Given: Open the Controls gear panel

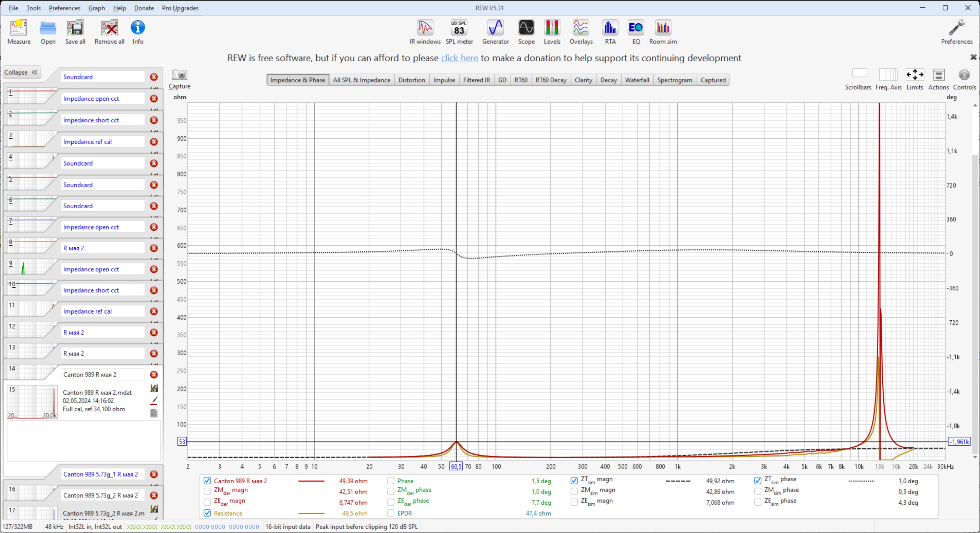Looking at the screenshot, I should 964,75.
